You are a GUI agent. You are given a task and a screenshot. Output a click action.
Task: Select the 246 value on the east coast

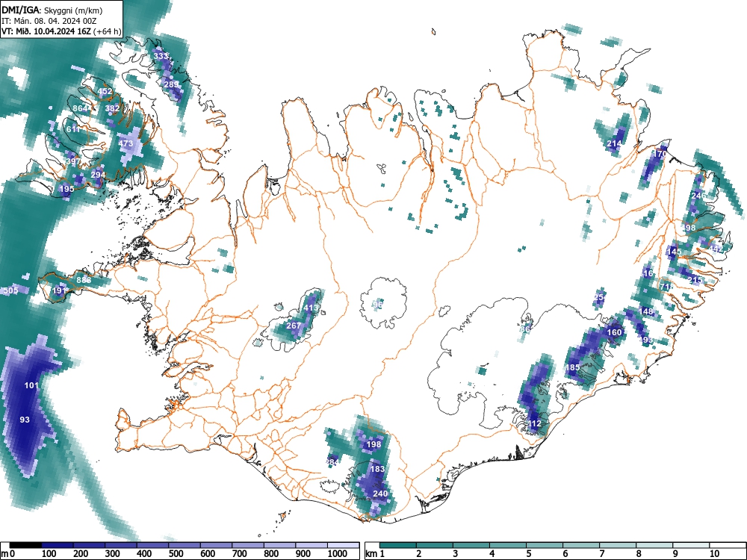[698, 196]
